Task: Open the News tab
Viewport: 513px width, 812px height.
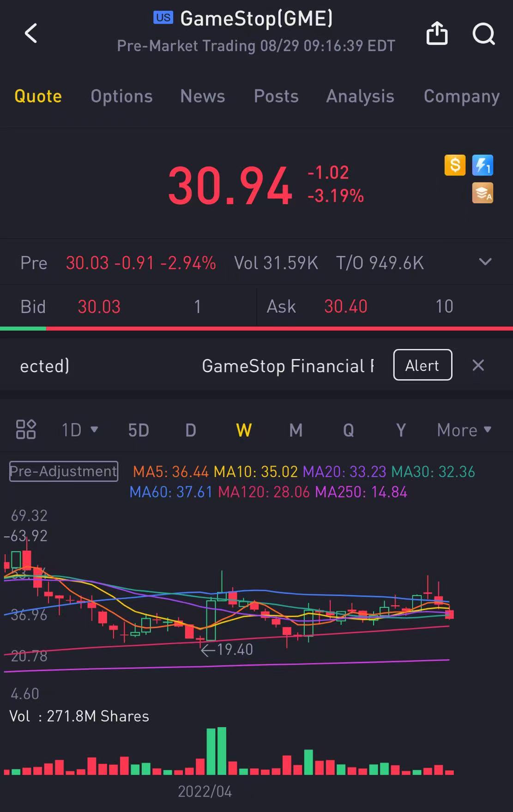Action: point(202,96)
